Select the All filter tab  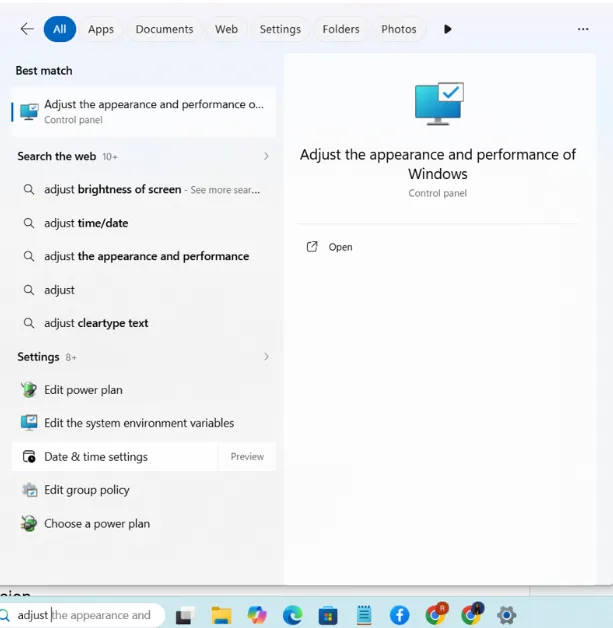pos(60,29)
